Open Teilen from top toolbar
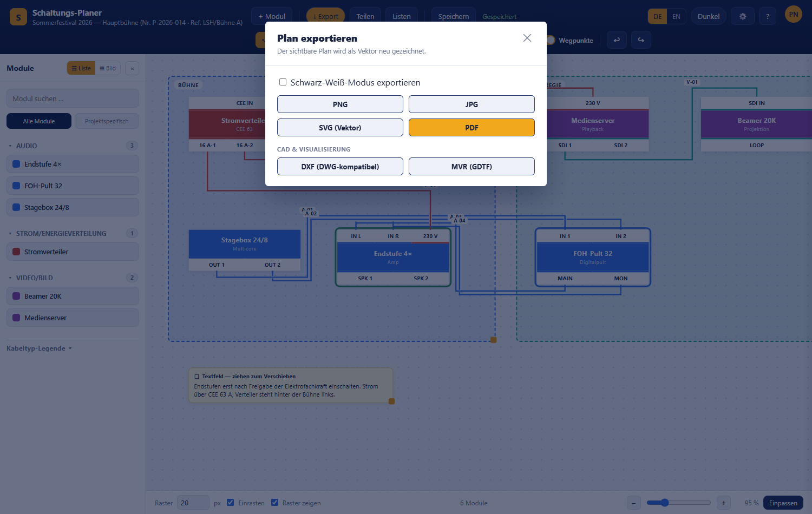This screenshot has height=514, width=812. 365,16
